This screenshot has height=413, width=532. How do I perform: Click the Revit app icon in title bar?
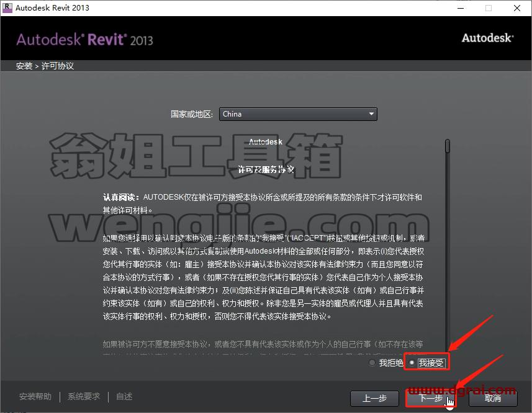tap(7, 7)
